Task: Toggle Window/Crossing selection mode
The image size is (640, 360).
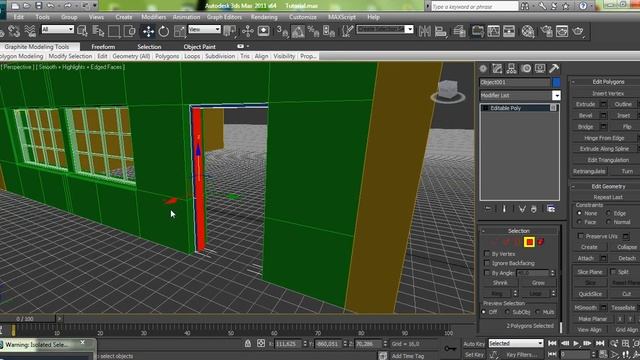Action: click(129, 31)
